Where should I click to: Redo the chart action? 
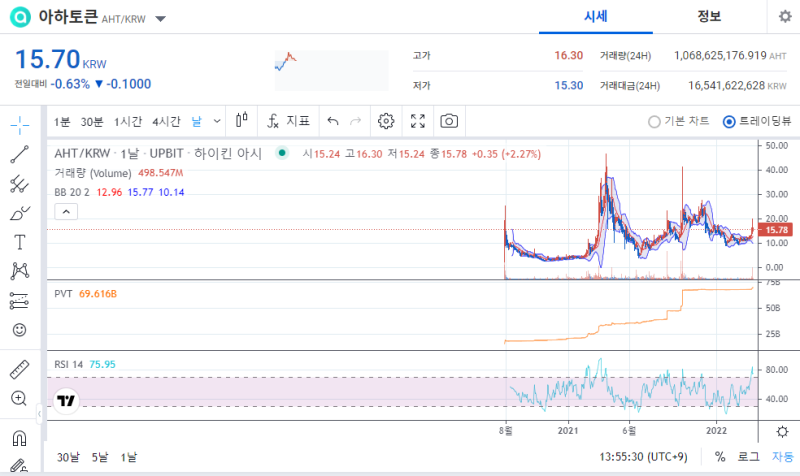pos(355,121)
